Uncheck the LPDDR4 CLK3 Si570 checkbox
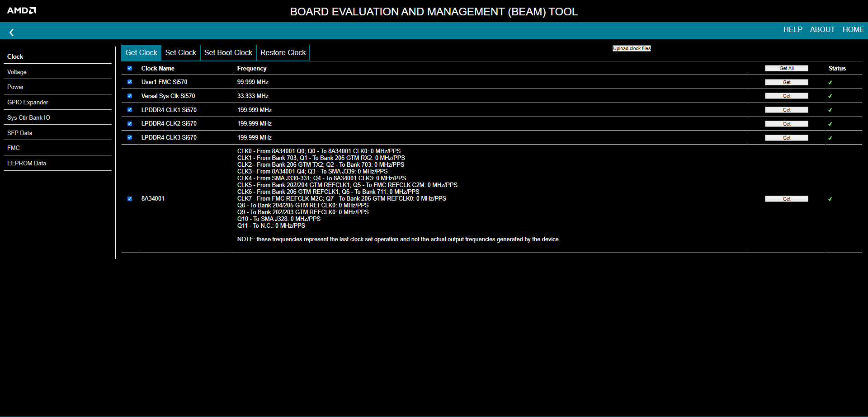The width and height of the screenshot is (868, 417). pyautogui.click(x=130, y=137)
